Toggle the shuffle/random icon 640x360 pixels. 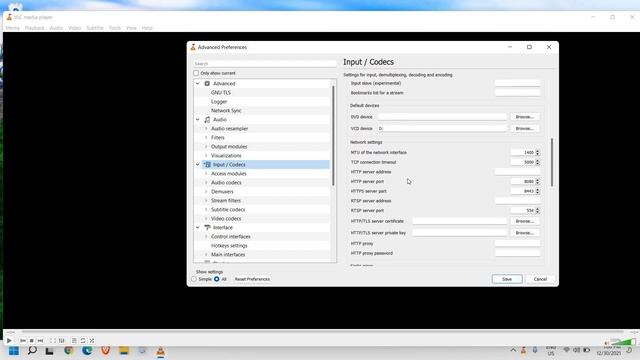[92, 340]
